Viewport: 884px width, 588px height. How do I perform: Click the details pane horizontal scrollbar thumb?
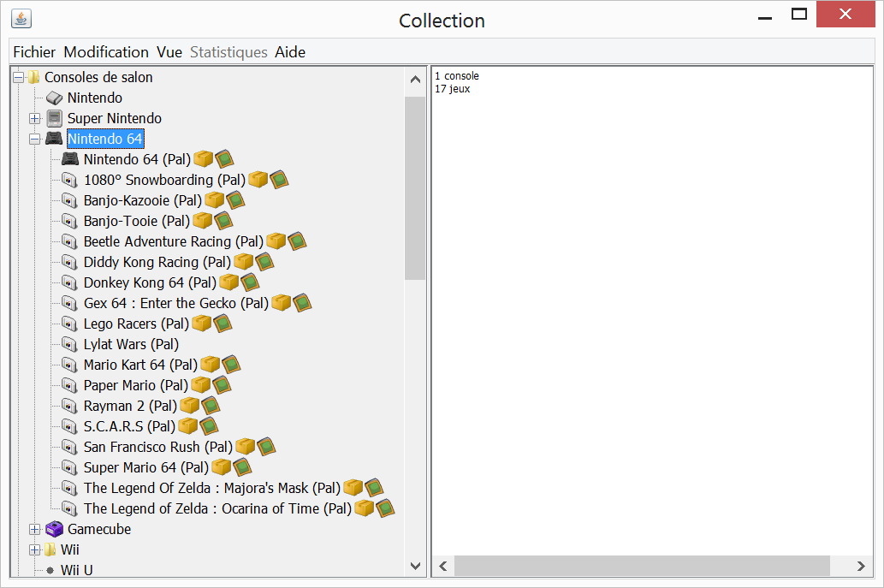point(642,566)
